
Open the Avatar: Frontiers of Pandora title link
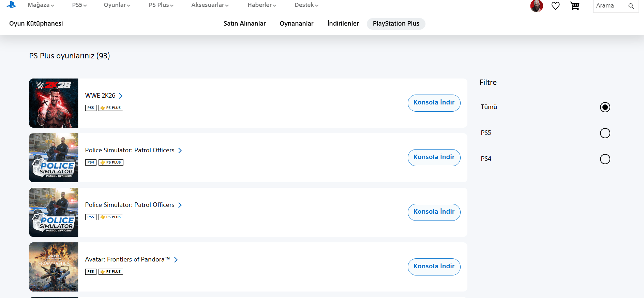coord(128,259)
